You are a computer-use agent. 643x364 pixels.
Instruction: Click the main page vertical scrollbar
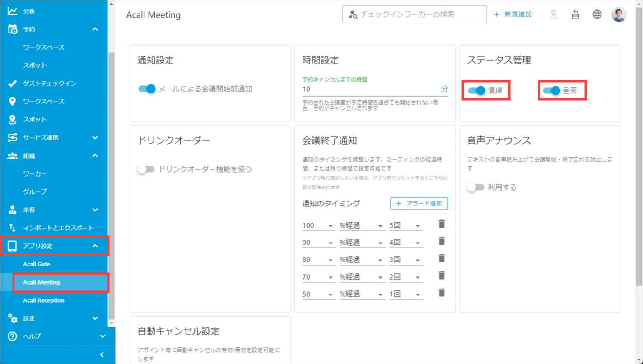639,145
